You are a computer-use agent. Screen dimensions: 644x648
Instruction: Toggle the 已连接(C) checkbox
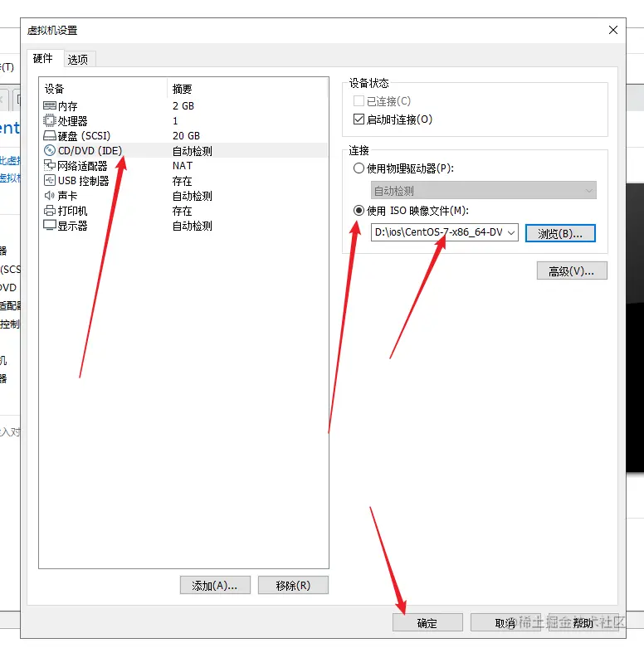point(359,101)
